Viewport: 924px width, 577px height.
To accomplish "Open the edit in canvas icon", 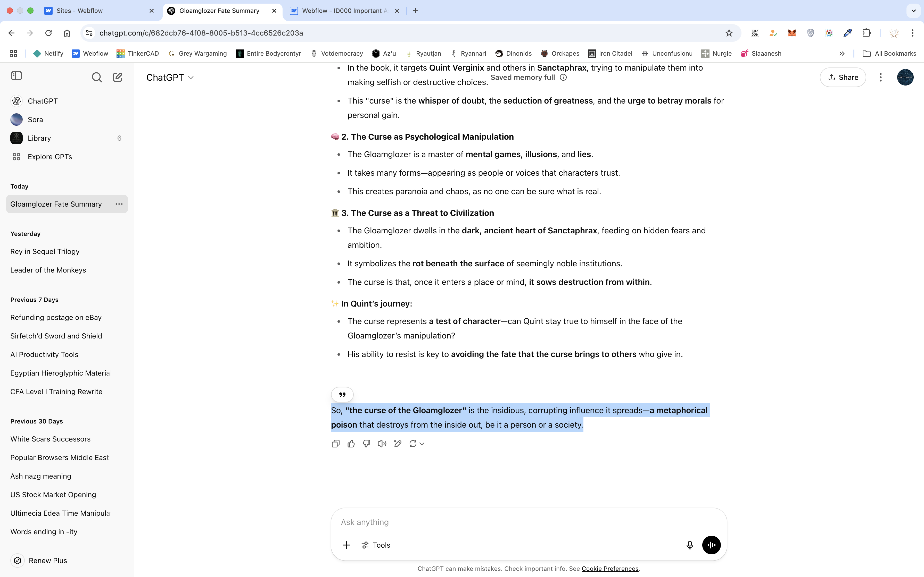I will tap(398, 443).
